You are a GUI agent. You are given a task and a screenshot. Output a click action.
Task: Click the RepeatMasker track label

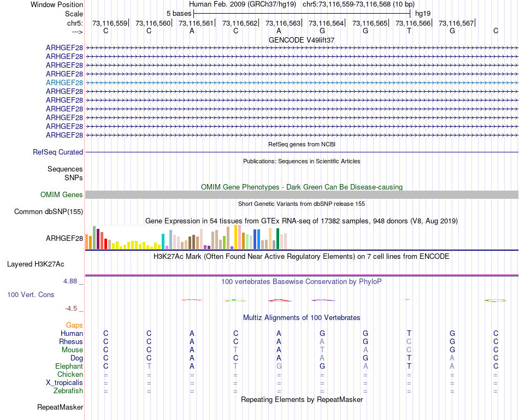(60, 407)
